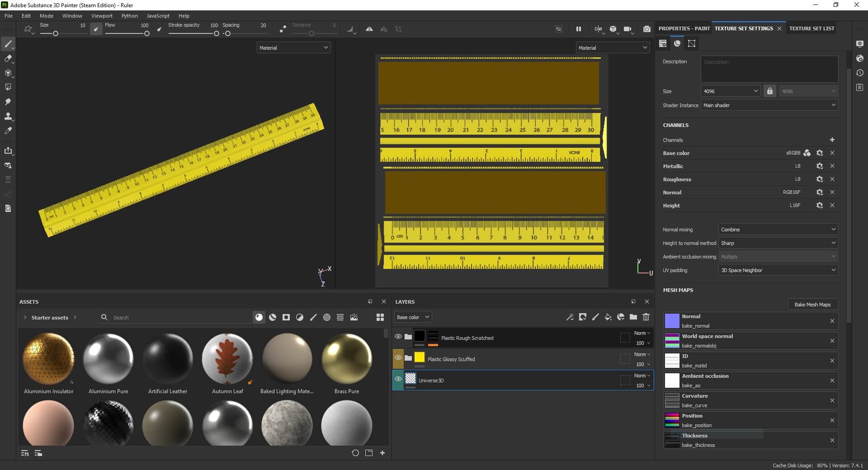Select the Eraser tool in left toolbar
The height and width of the screenshot is (470, 868).
pyautogui.click(x=8, y=58)
